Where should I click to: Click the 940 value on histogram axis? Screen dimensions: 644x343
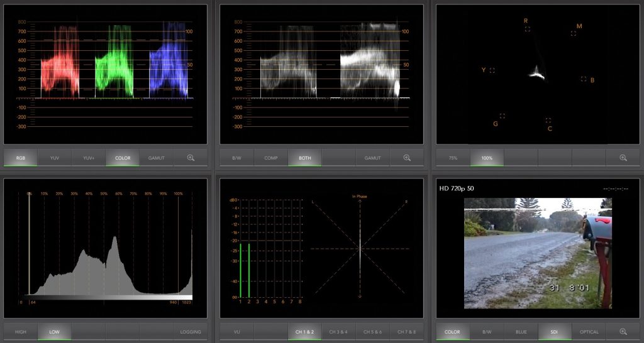[x=174, y=302]
